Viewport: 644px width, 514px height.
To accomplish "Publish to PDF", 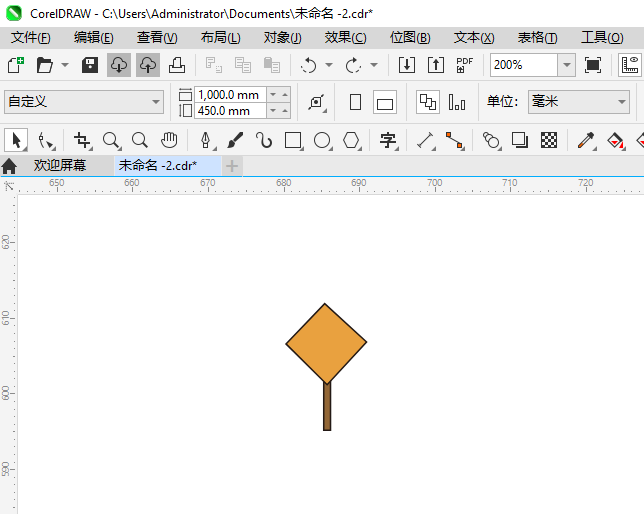I will pyautogui.click(x=465, y=65).
